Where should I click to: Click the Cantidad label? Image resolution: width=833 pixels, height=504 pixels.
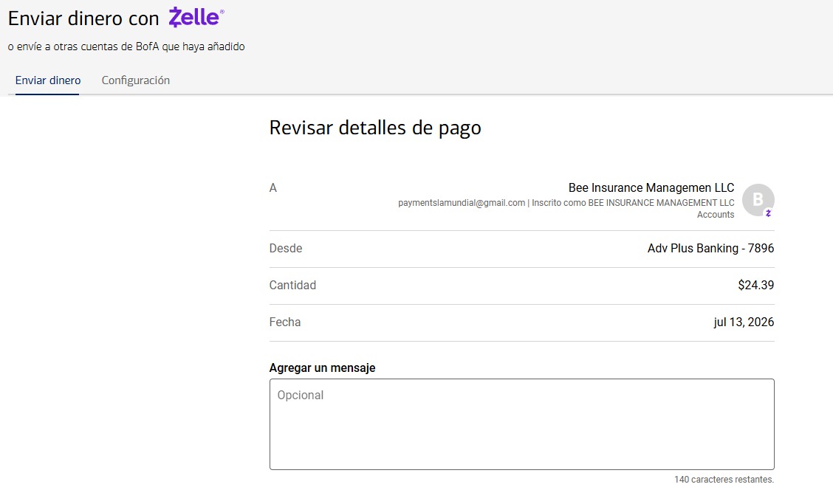pyautogui.click(x=292, y=285)
